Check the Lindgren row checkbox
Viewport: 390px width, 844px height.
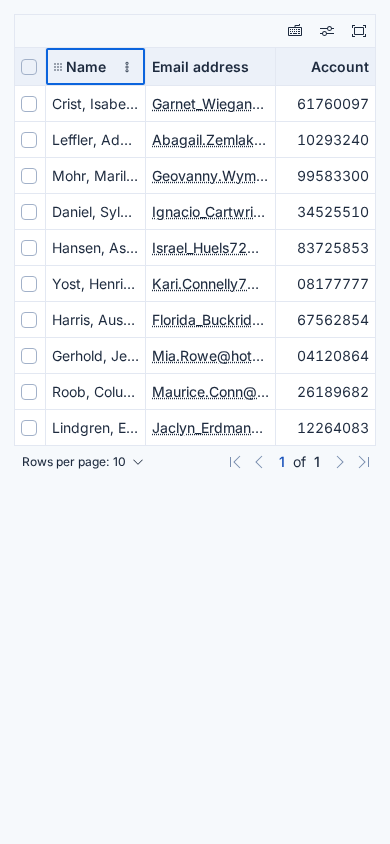click(29, 428)
